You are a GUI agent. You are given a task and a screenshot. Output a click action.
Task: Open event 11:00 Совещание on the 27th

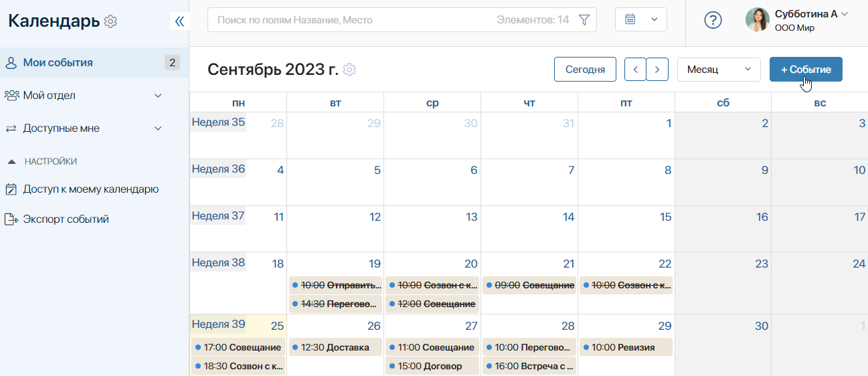(432, 347)
